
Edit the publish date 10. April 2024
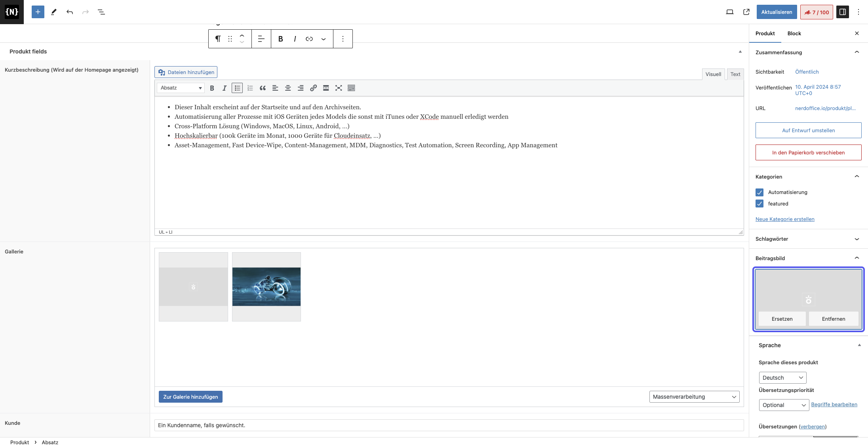click(x=818, y=90)
